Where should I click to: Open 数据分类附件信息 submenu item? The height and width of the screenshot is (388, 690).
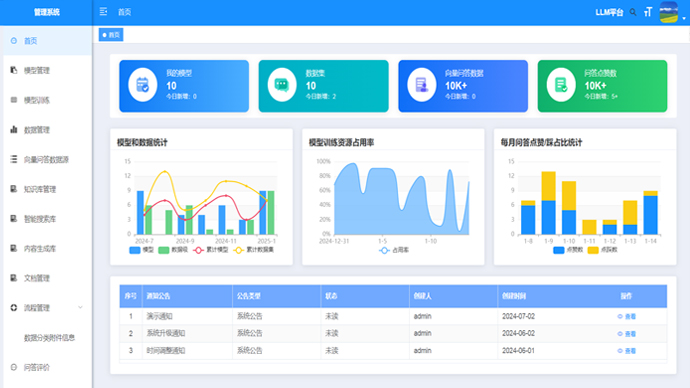pyautogui.click(x=48, y=338)
